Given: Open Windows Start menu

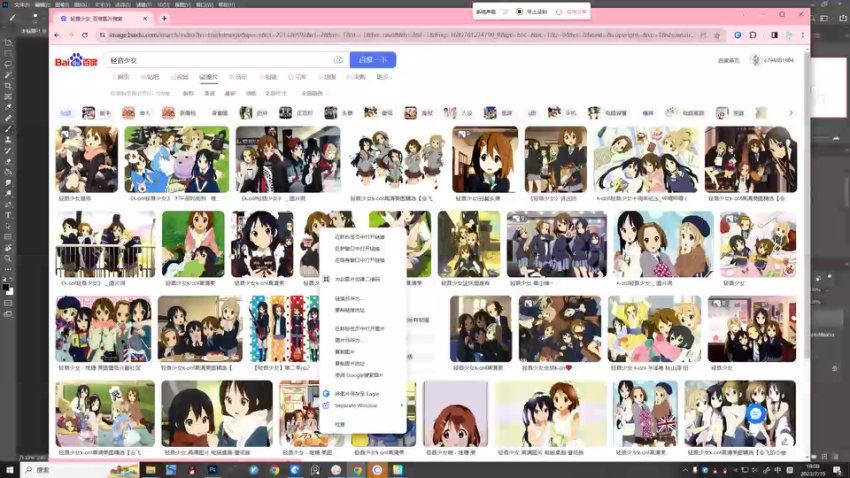Looking at the screenshot, I should pyautogui.click(x=9, y=469).
